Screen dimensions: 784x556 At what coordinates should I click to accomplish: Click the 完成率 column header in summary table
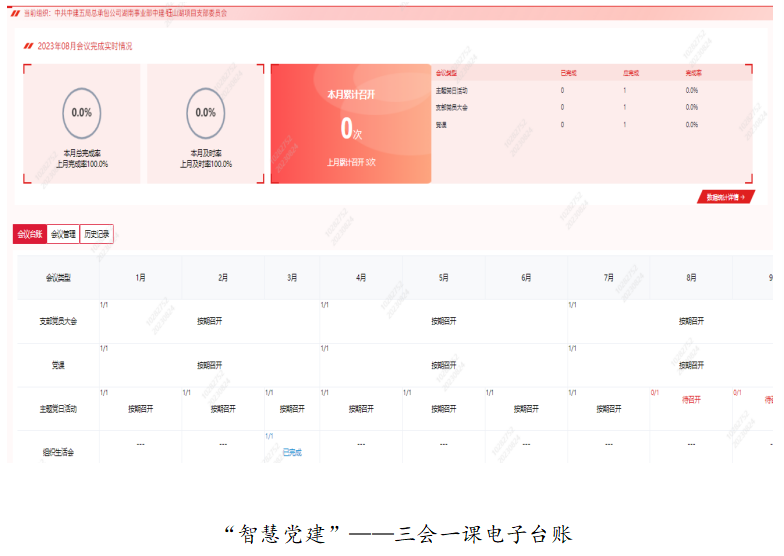coord(694,73)
